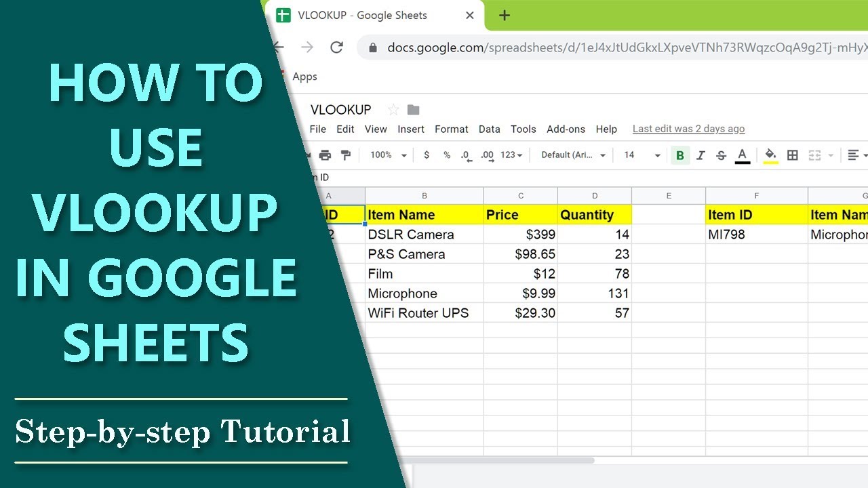The width and height of the screenshot is (868, 488).
Task: Reload the page
Action: [336, 47]
